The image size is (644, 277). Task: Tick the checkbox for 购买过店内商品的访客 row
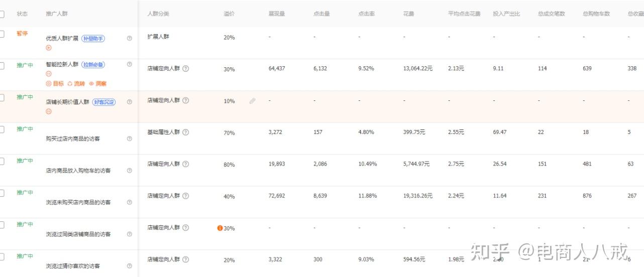[x=2, y=129]
